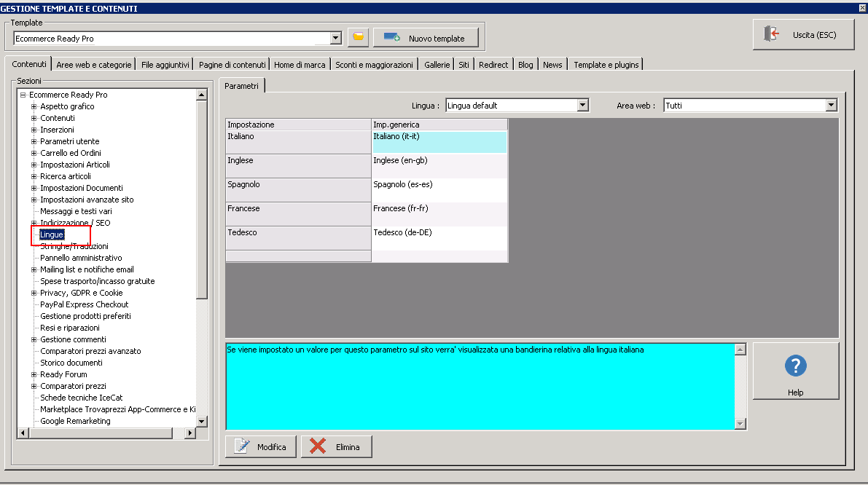Screen dimensions: 868x485
Task: Expand the Comparatori prezzi node
Action: tap(34, 386)
